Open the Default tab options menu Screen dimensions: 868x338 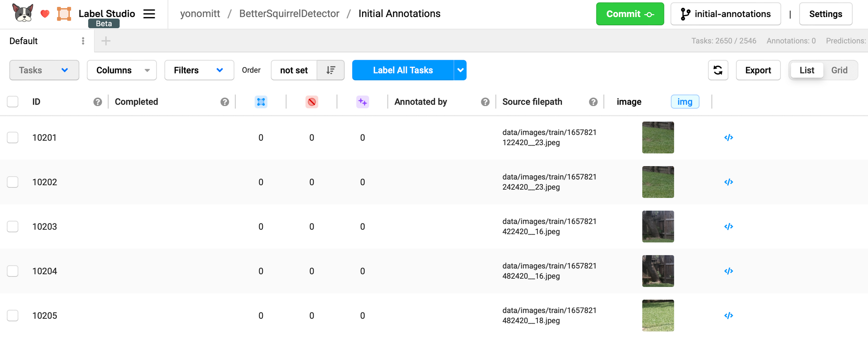tap(83, 41)
